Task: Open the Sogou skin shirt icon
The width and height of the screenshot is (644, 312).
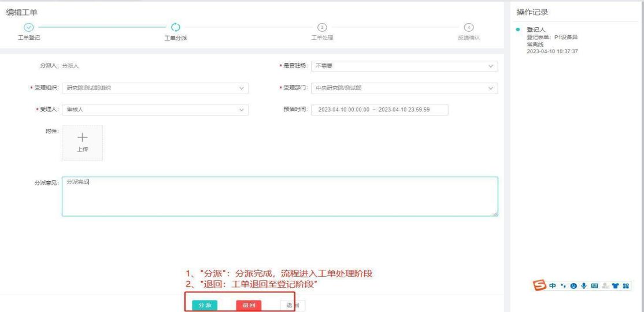Action: coord(615,285)
